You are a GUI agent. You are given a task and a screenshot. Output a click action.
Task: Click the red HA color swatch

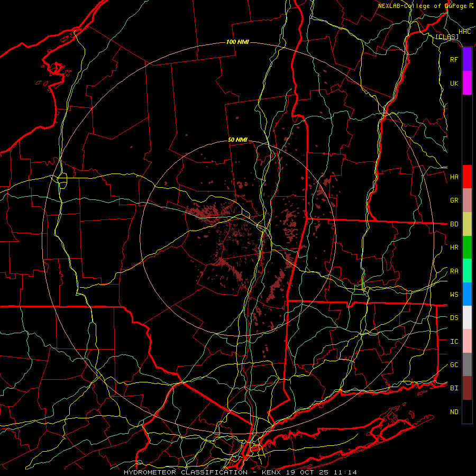[467, 177]
